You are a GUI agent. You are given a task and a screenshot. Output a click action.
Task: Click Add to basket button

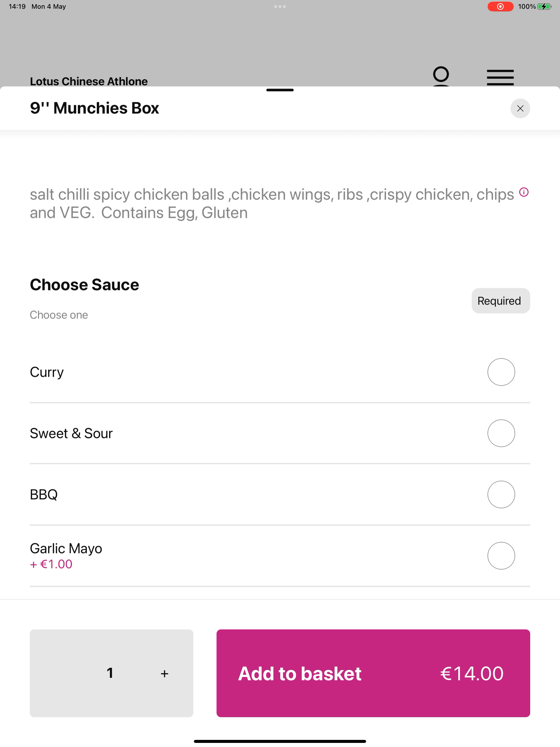pyautogui.click(x=373, y=673)
